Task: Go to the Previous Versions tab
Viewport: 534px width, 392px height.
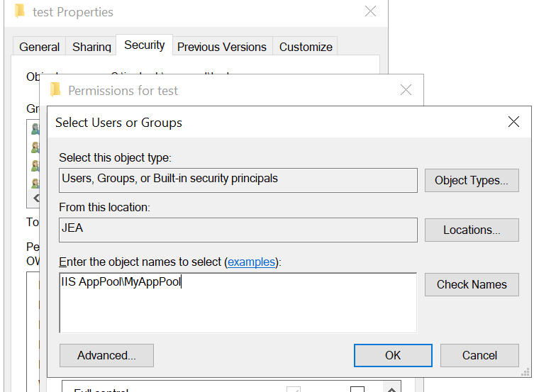Action: [x=221, y=47]
